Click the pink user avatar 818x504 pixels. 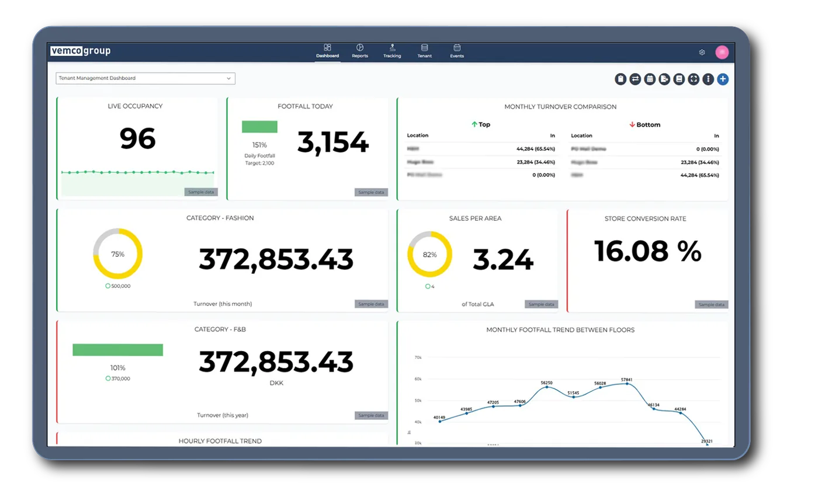[722, 52]
